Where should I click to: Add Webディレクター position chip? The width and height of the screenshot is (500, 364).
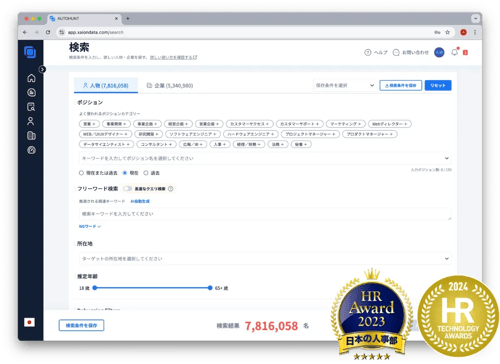(x=389, y=124)
